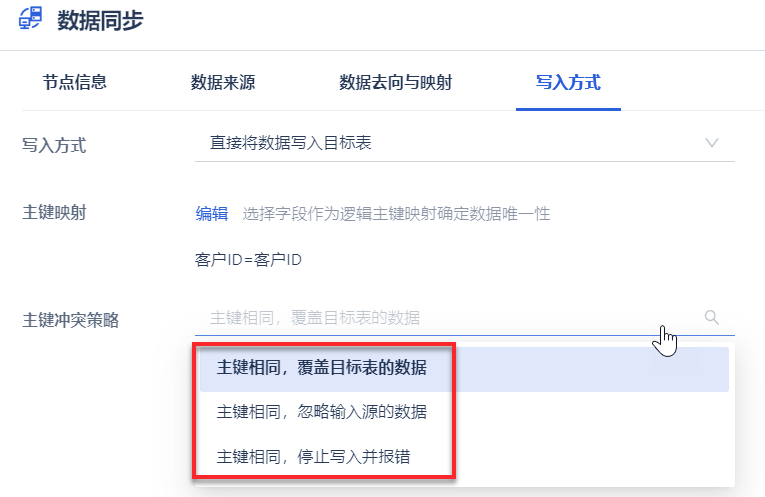Viewport: 765px width, 497px height.
Task: Click the 数据同步 page title text
Action: coord(100,20)
